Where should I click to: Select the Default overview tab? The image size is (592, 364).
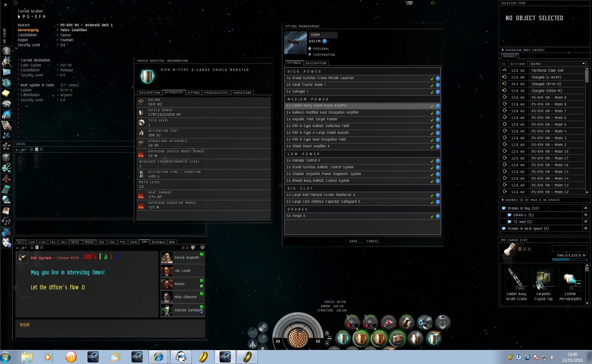(x=510, y=56)
